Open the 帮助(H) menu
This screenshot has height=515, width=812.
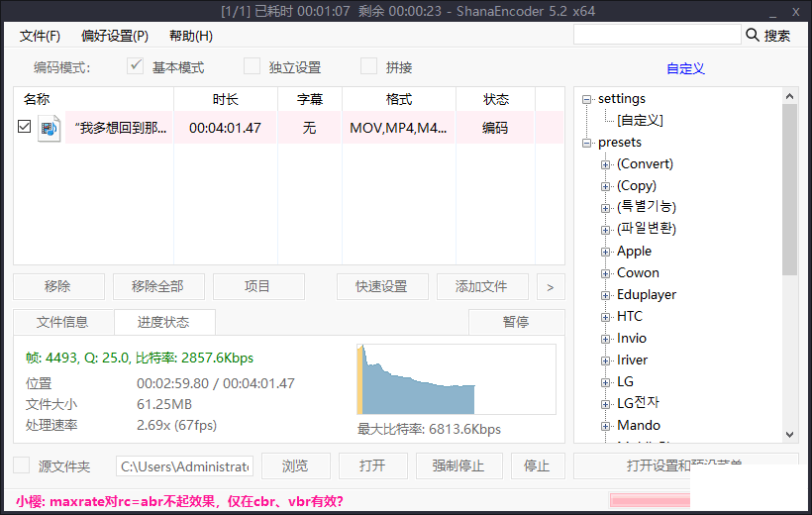pos(191,36)
